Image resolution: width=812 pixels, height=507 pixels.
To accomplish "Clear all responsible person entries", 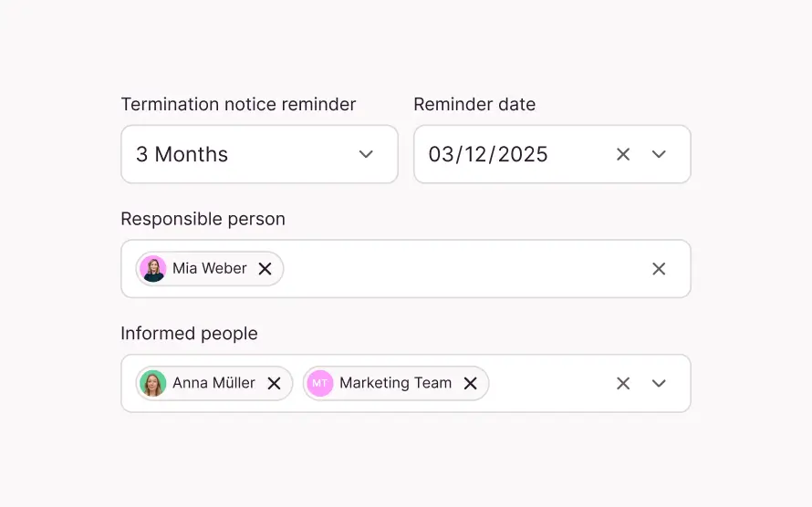I will coord(659,269).
